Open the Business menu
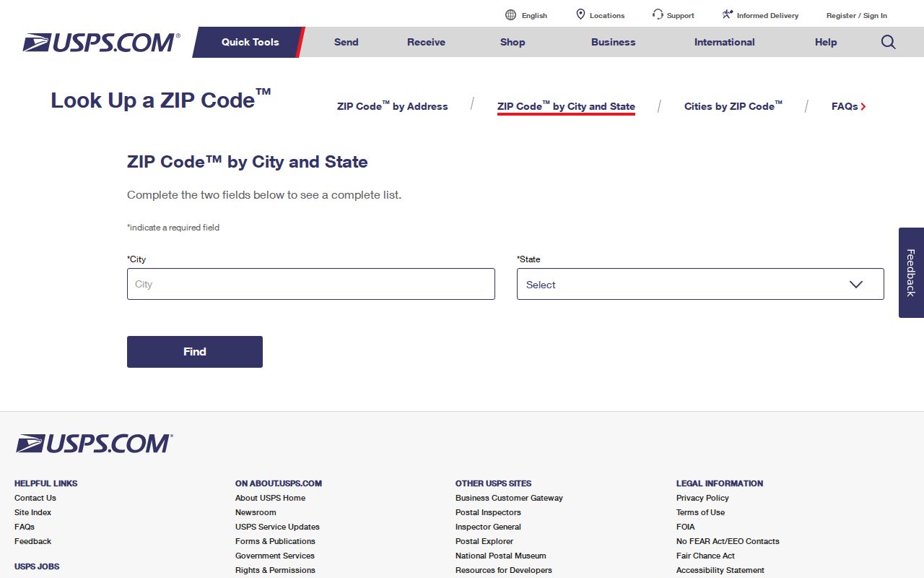The height and width of the screenshot is (578, 924). (614, 42)
